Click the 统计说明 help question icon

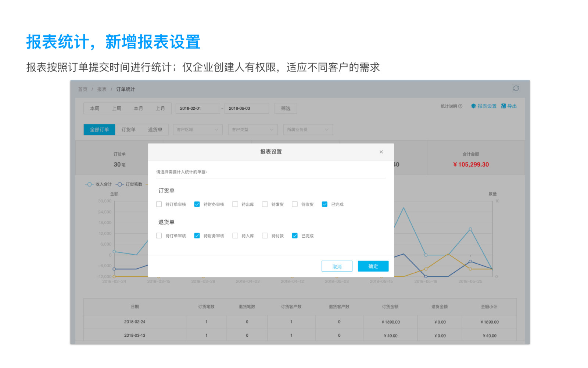tap(460, 106)
